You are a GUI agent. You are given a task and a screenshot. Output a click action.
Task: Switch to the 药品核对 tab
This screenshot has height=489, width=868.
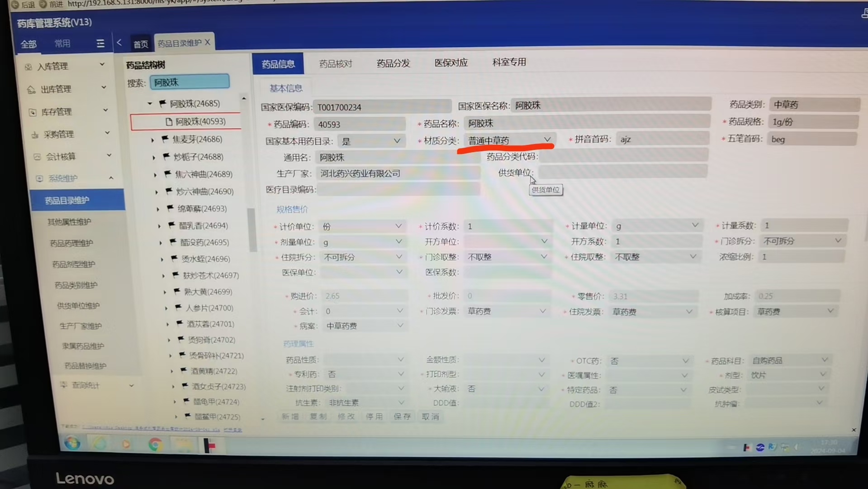click(336, 64)
